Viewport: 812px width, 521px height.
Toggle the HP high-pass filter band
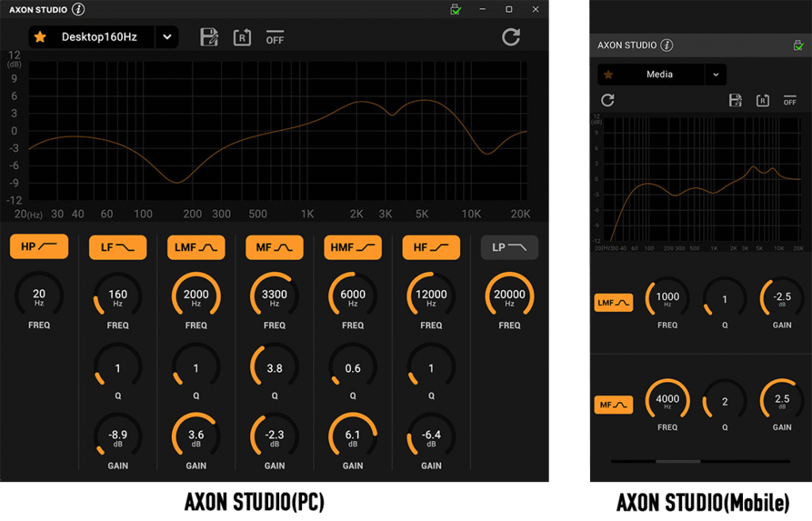click(39, 247)
